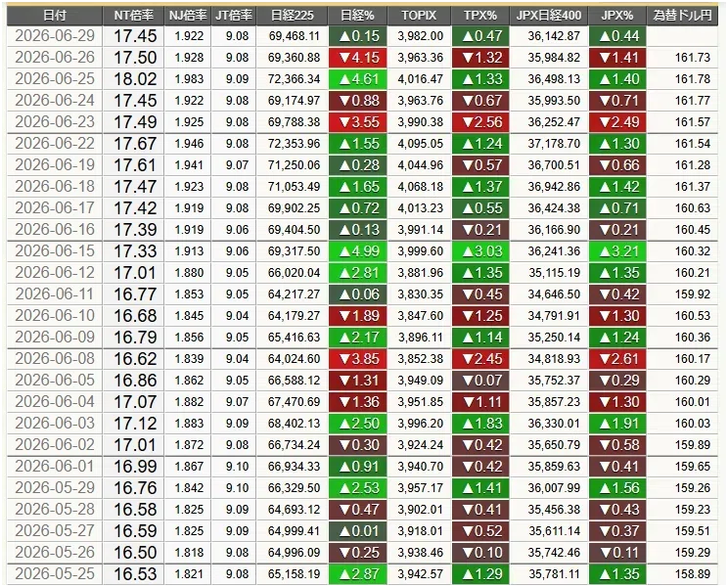Click the green ▲4.99 日経% cell
This screenshot has width=728, height=587.
point(358,251)
